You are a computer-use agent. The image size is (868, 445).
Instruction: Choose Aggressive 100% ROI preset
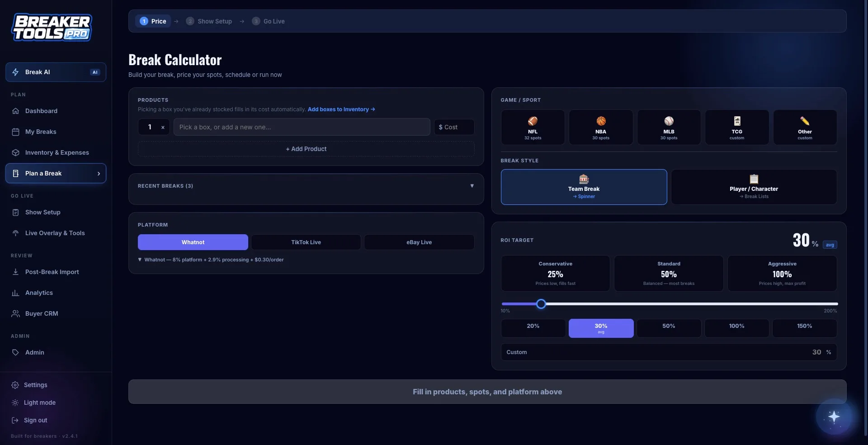pyautogui.click(x=782, y=274)
